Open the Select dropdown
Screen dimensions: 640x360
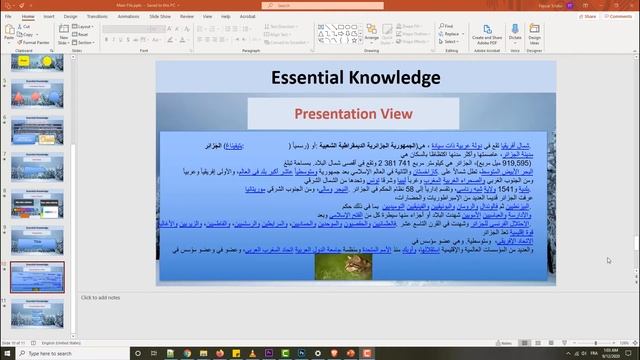click(x=449, y=42)
